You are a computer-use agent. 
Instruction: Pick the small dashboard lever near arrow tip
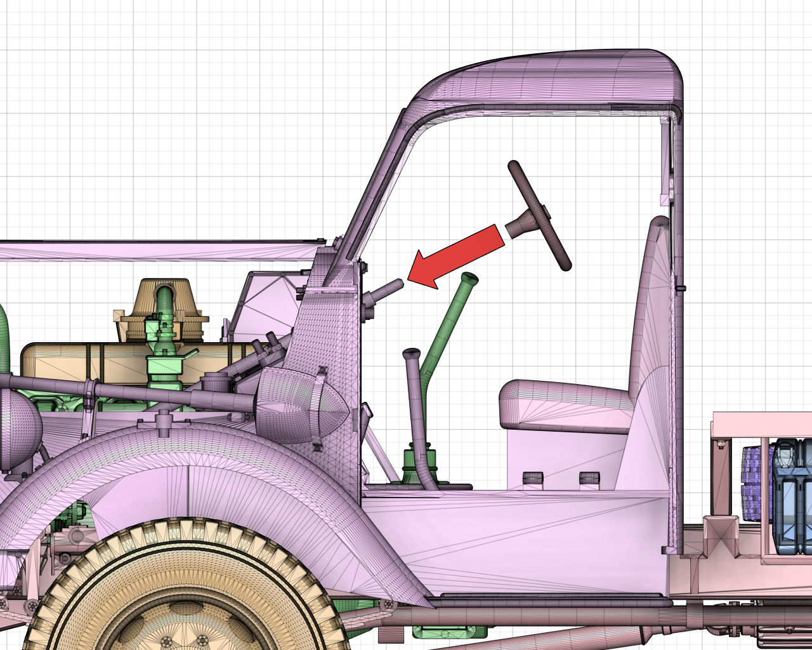pyautogui.click(x=386, y=291)
